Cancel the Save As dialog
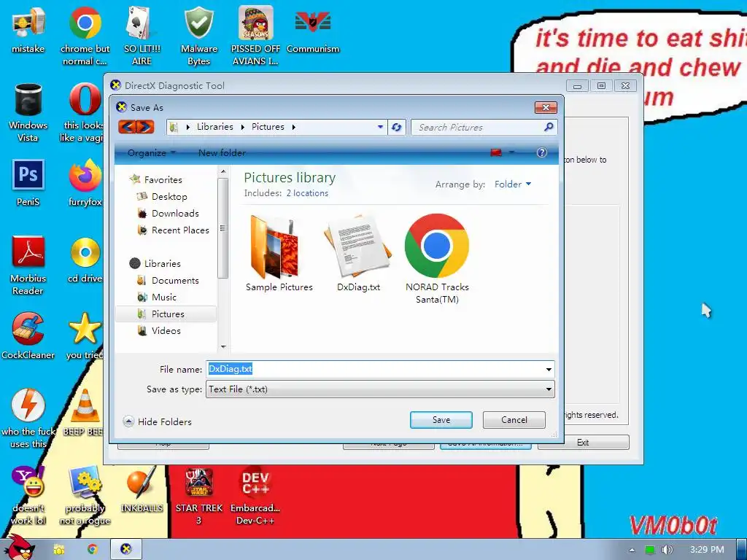This screenshot has height=560, width=747. click(x=514, y=420)
